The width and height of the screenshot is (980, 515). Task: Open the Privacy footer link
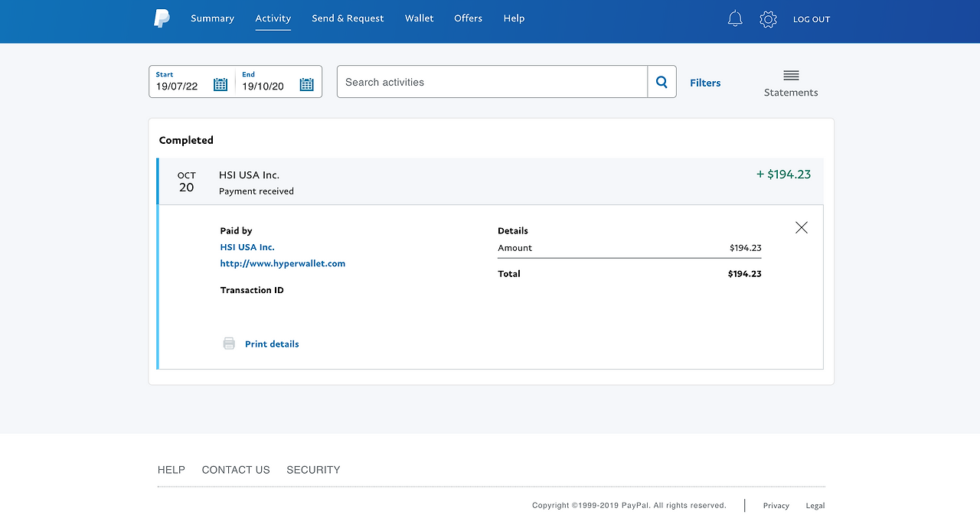tap(776, 505)
